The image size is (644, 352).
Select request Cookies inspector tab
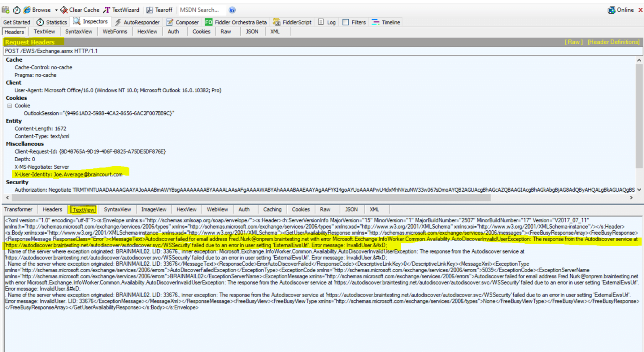pos(201,31)
